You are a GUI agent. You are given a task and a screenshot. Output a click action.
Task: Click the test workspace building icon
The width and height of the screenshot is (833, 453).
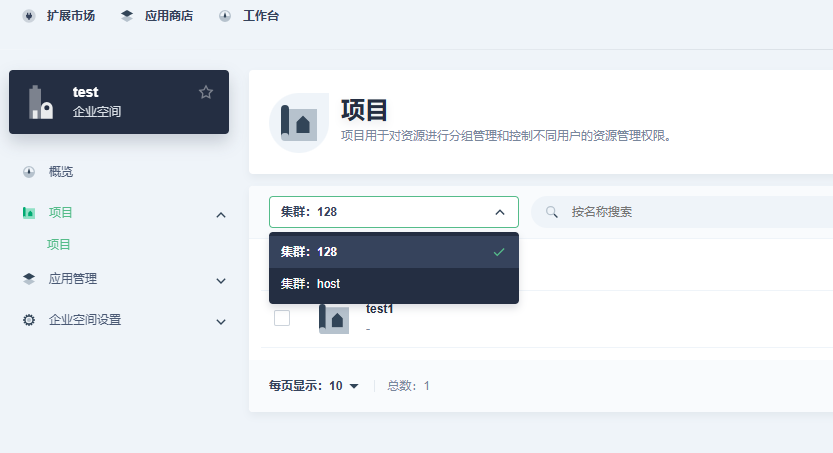tap(41, 102)
